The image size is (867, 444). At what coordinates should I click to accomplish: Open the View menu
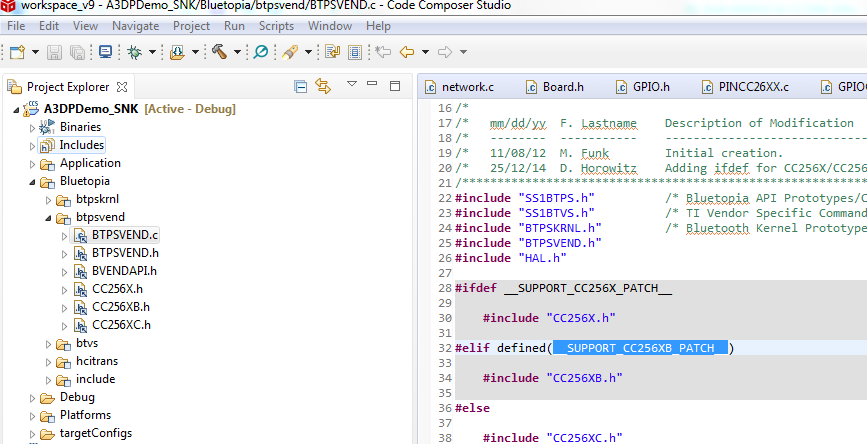(85, 26)
